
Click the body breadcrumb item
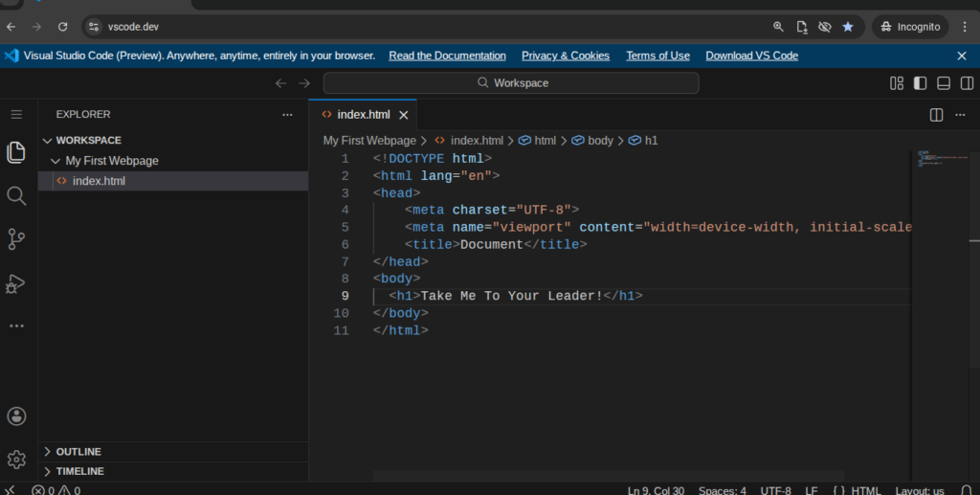pos(600,141)
